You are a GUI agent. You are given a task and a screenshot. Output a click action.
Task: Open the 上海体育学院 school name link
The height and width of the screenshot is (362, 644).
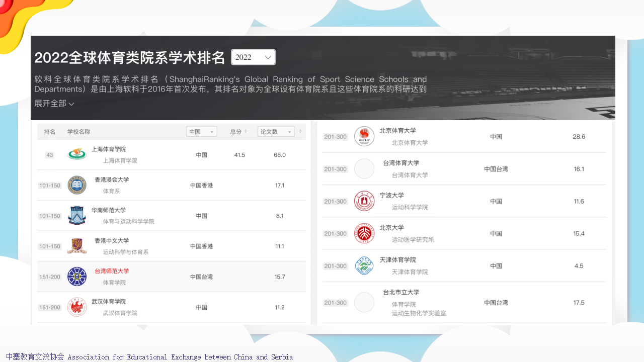click(109, 149)
